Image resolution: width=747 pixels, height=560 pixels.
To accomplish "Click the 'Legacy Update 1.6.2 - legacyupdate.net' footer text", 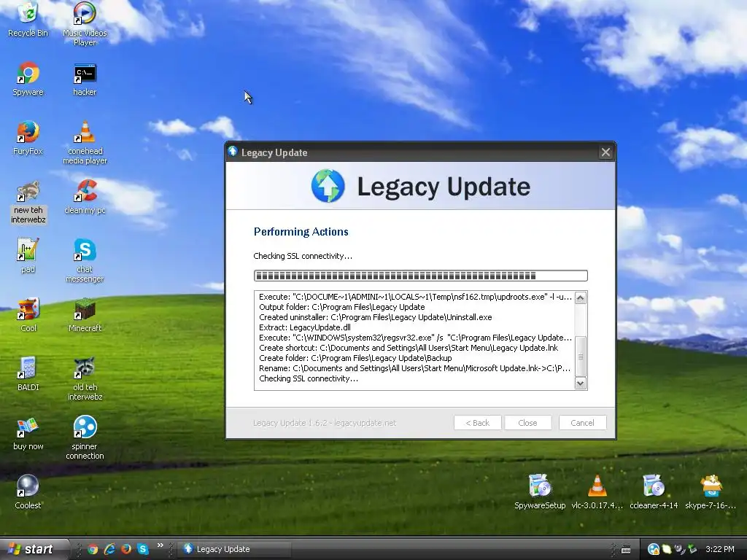I will 325,423.
